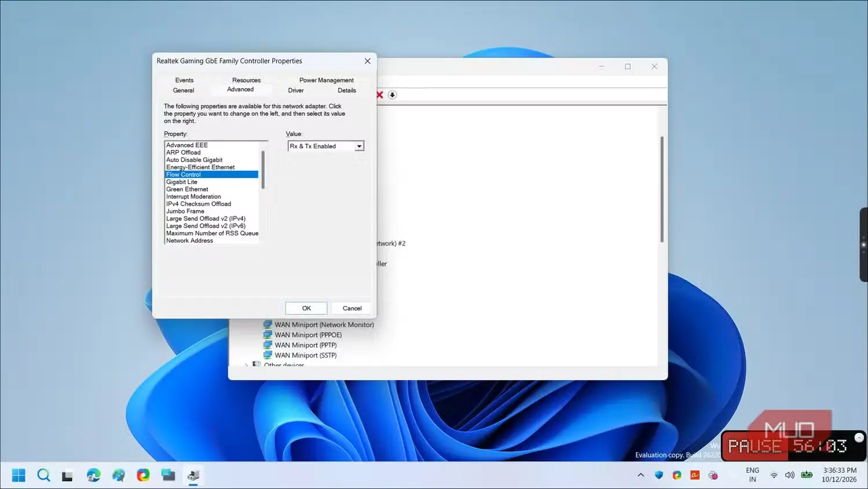Click the Property list scrollbar
This screenshot has width=868, height=489.
(x=263, y=170)
